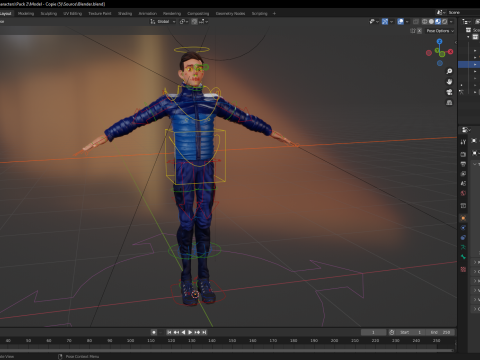Jump to the timeline end frame button
The height and width of the screenshot is (360, 480).
point(204,332)
